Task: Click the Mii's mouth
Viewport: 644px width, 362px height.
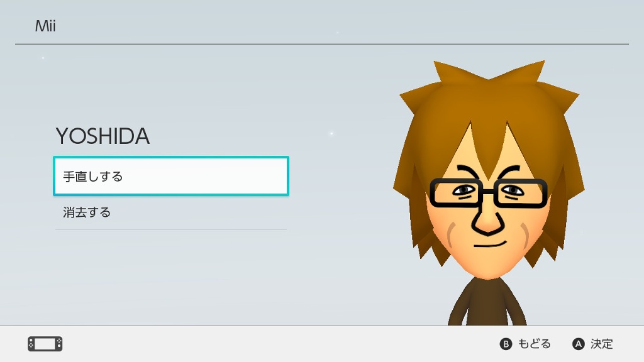Action: point(490,244)
